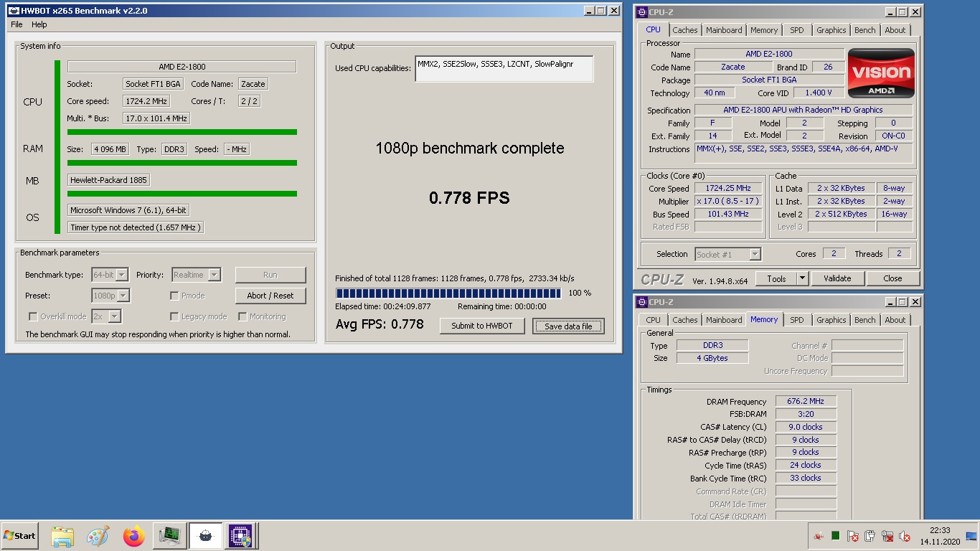Image resolution: width=980 pixels, height=551 pixels.
Task: Click the DRAM Frequency 676.2 MHz value
Action: [805, 402]
